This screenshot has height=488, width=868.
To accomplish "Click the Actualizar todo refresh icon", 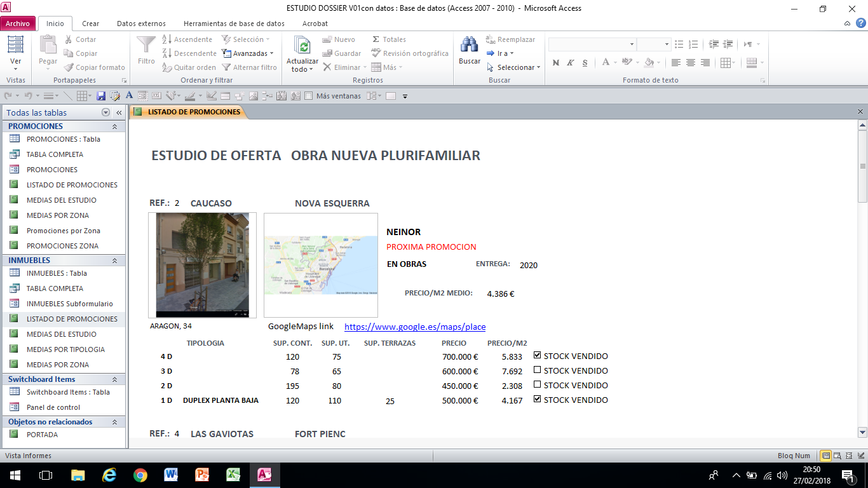I will click(x=302, y=45).
